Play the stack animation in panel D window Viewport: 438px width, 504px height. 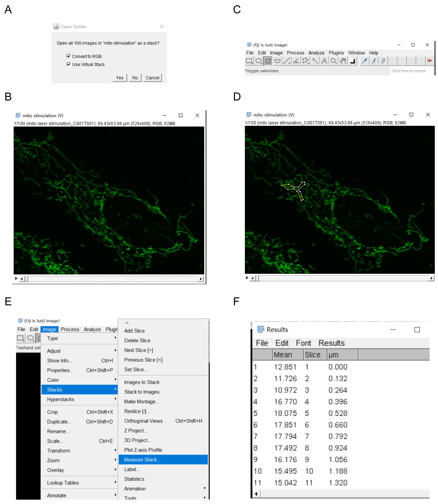(247, 278)
